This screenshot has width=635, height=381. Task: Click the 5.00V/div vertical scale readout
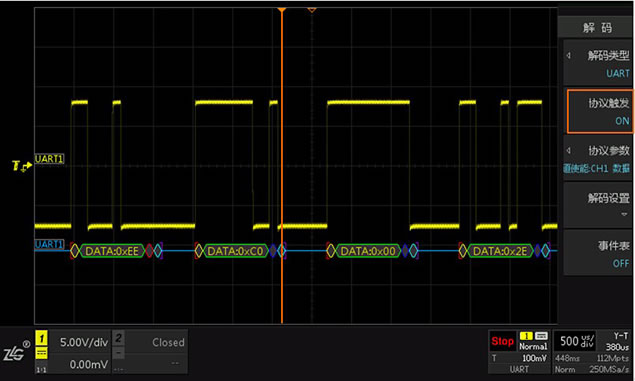click(84, 342)
